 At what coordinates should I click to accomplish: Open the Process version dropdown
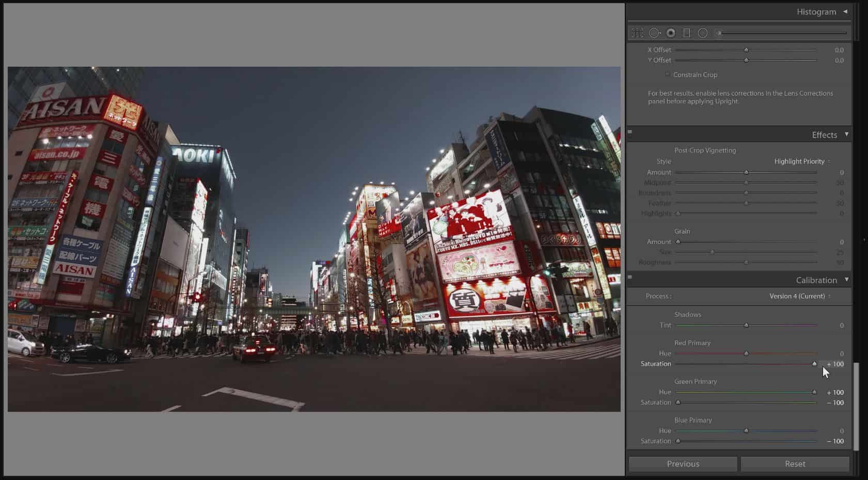click(x=800, y=296)
